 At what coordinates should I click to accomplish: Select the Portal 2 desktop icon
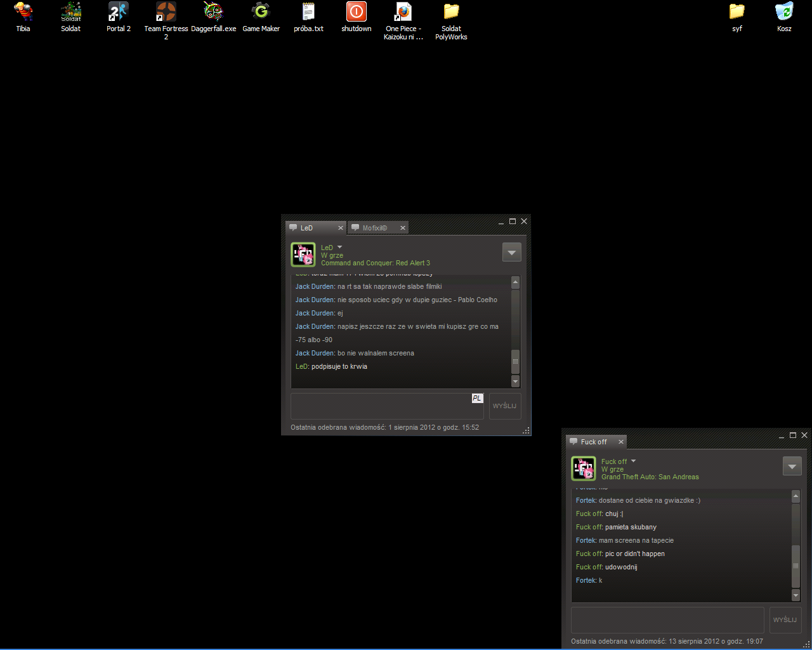coord(119,12)
